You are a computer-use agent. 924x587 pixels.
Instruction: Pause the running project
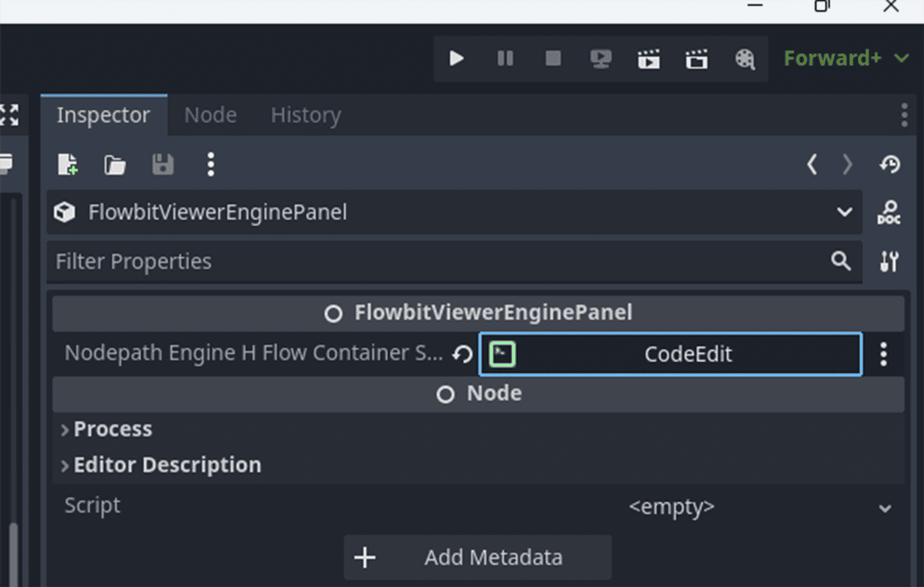coord(505,59)
